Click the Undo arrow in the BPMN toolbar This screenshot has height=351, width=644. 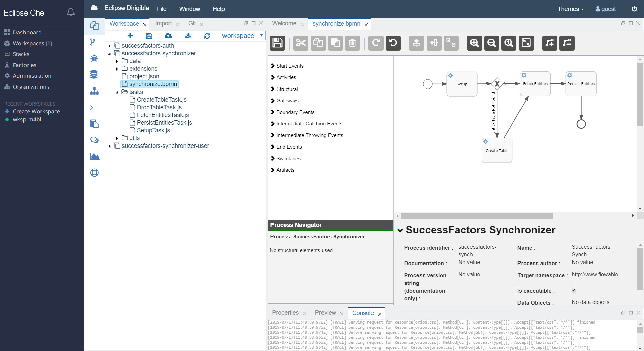click(x=393, y=43)
